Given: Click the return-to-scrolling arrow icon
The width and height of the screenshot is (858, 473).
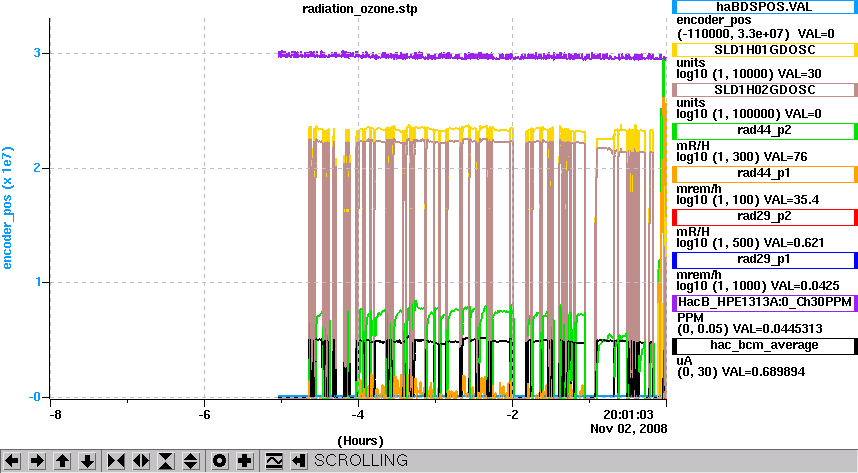Looking at the screenshot, I should [298, 461].
